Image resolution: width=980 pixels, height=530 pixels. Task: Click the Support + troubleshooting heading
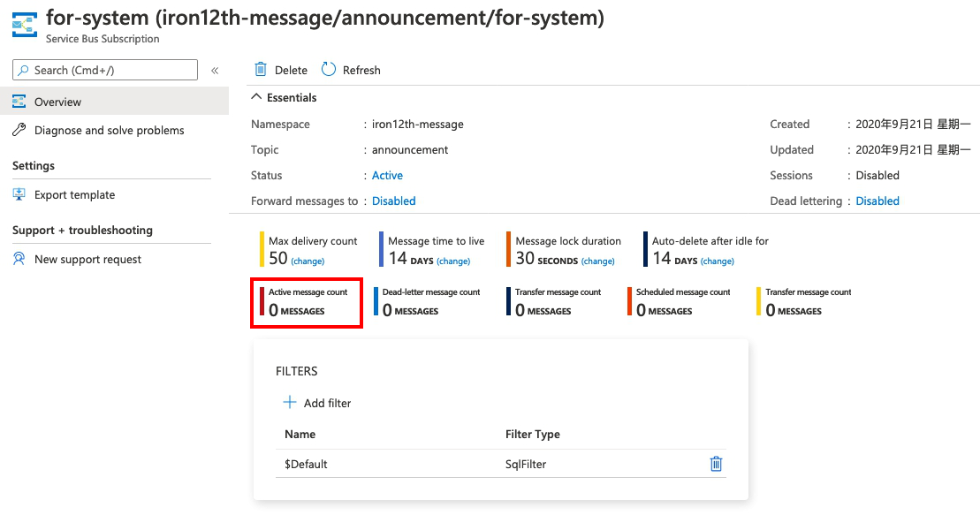pyautogui.click(x=82, y=230)
